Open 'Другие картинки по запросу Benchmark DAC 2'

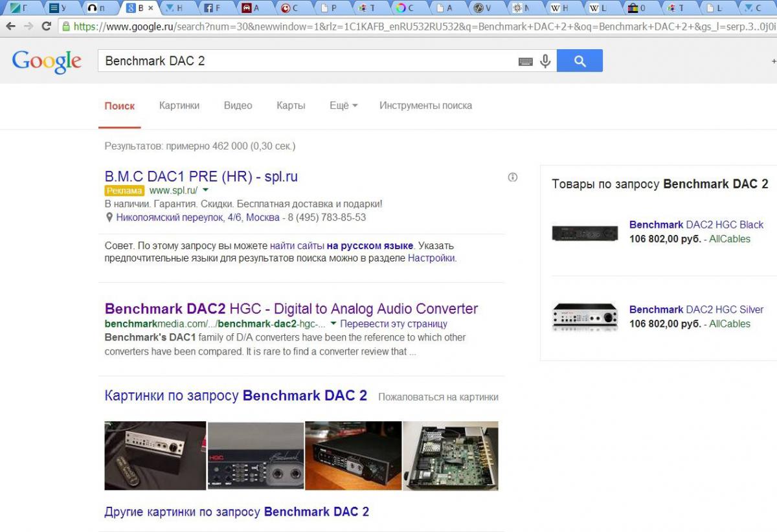[236, 512]
